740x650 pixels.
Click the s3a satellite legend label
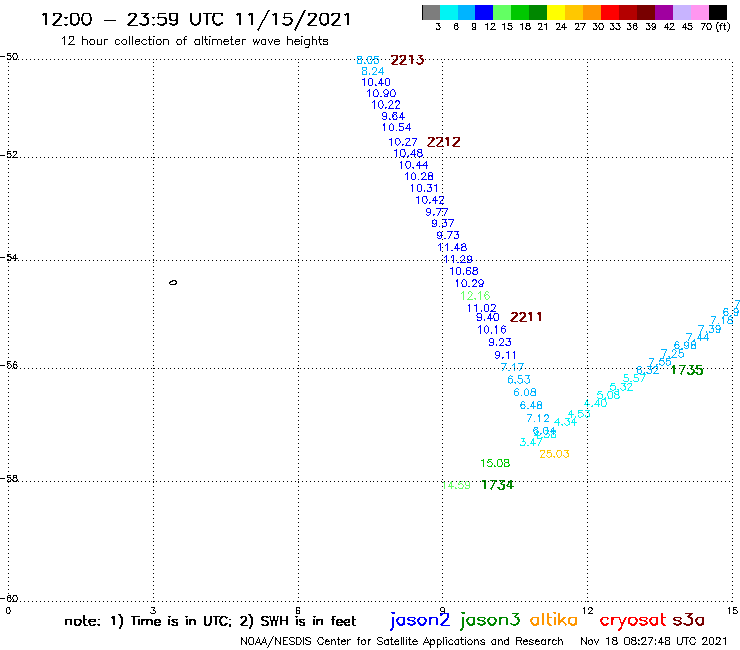click(x=689, y=620)
